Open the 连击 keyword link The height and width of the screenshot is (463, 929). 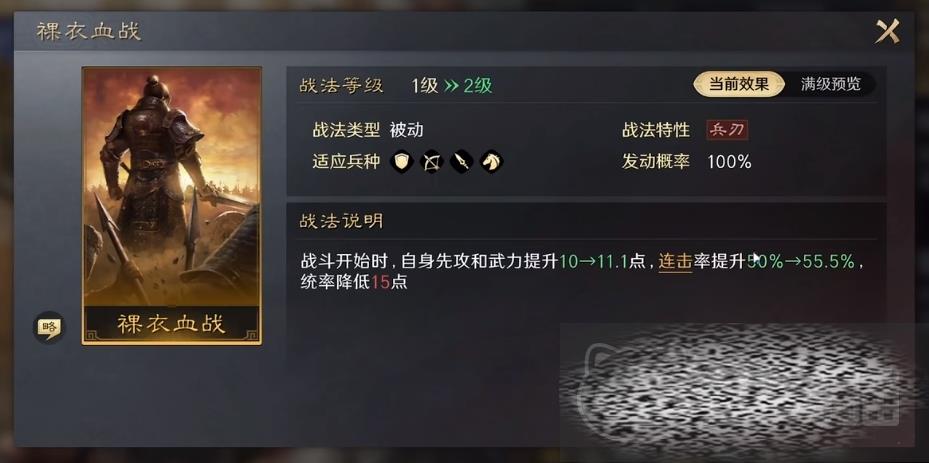[x=675, y=261]
